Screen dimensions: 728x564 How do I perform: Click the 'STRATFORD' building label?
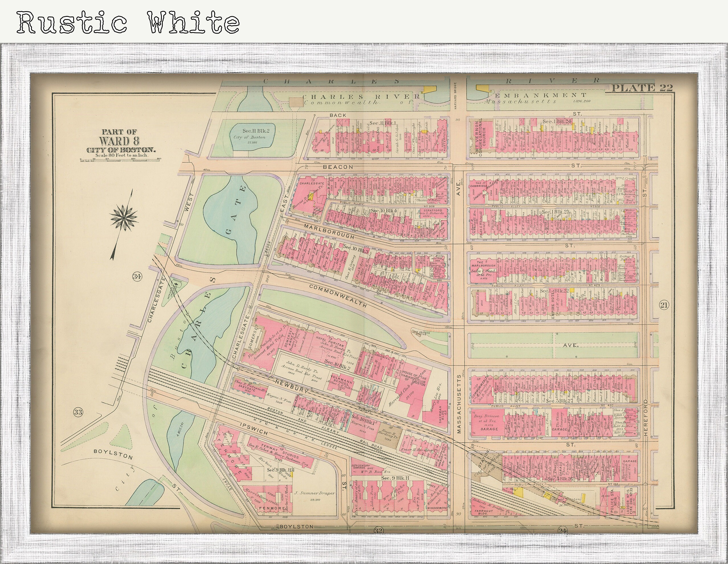pos(433,210)
